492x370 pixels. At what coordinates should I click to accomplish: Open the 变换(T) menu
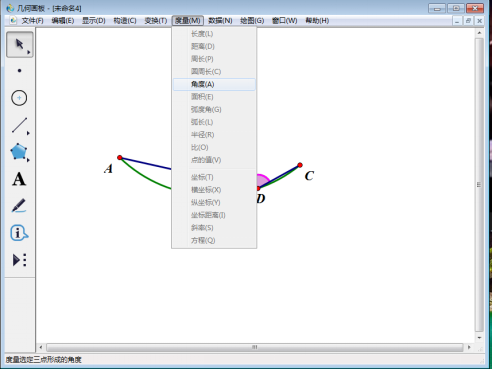click(156, 21)
